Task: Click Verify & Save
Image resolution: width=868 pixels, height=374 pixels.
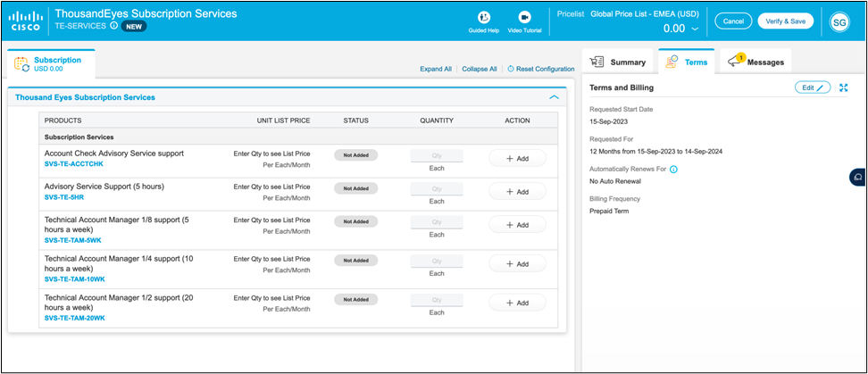Action: 786,21
